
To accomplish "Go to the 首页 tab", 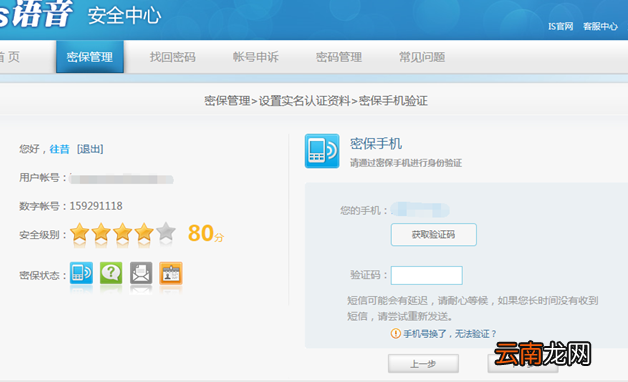I will pos(10,57).
